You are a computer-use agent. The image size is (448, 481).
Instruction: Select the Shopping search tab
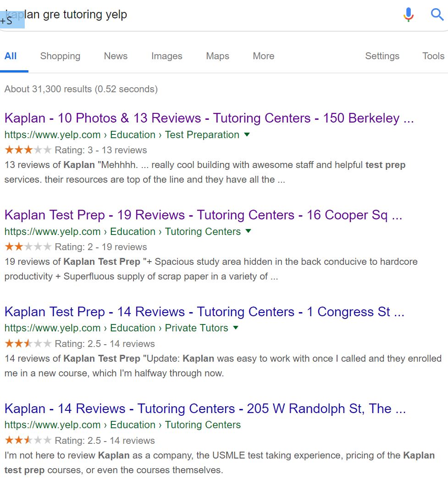coord(60,56)
